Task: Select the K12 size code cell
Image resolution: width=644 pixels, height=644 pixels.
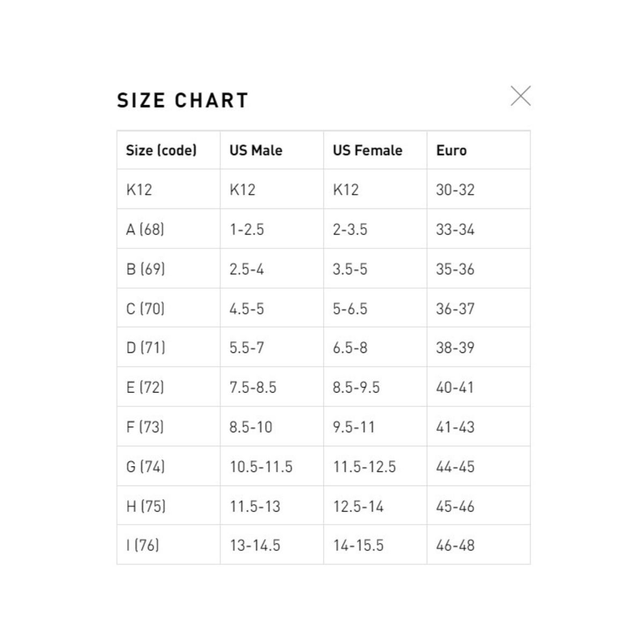Action: pyautogui.click(x=139, y=190)
